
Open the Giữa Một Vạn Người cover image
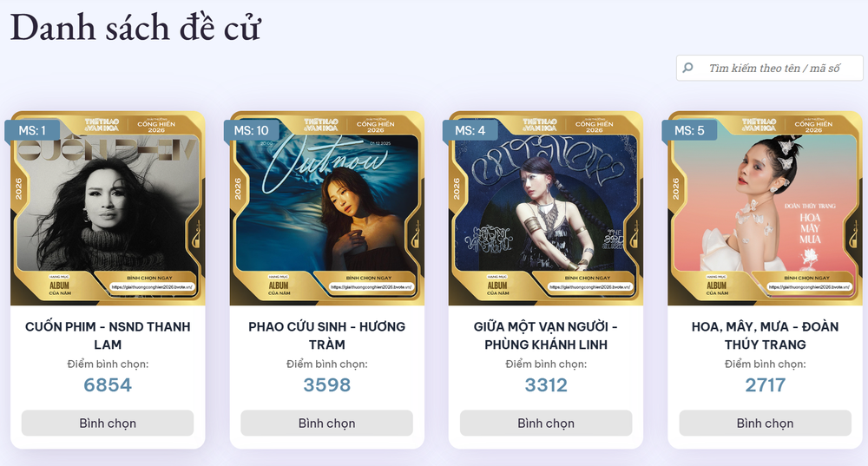coord(546,208)
